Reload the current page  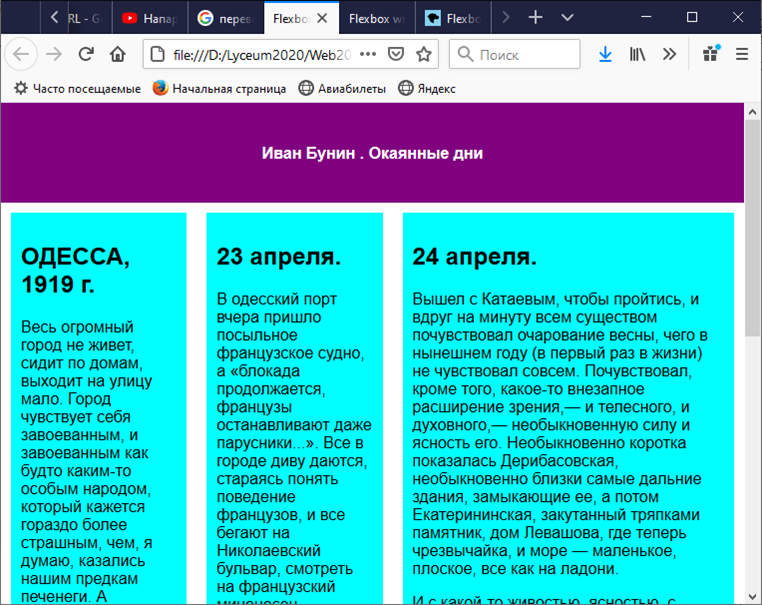[x=86, y=54]
